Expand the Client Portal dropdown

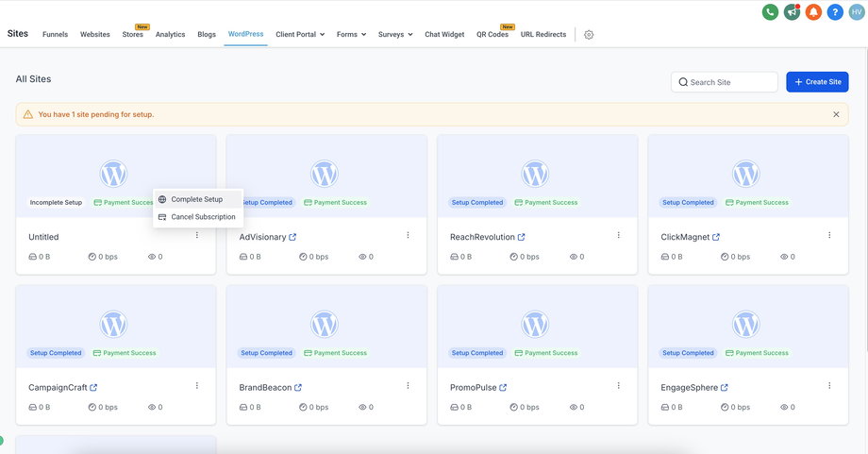[x=299, y=35]
